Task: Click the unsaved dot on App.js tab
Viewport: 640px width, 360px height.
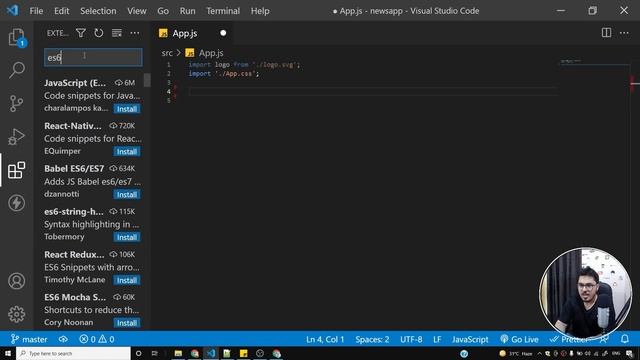Action: point(223,33)
